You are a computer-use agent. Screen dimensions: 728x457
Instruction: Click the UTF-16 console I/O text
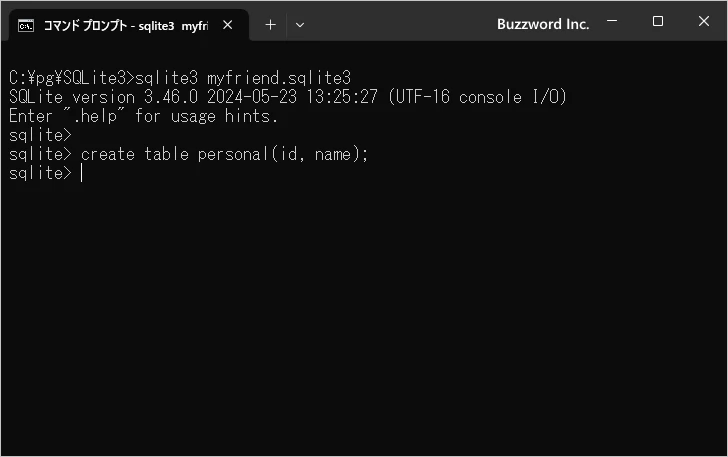478,97
